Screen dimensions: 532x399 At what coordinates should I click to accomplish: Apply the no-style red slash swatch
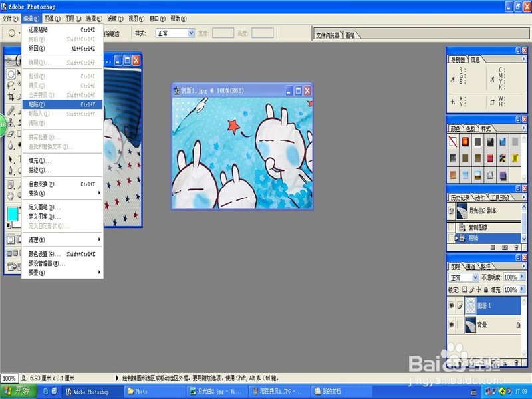453,142
